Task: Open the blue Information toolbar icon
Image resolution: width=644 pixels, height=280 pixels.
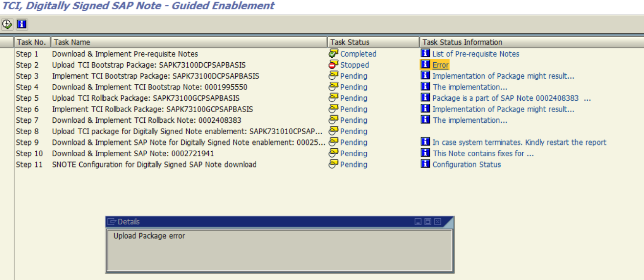Action: [22, 24]
